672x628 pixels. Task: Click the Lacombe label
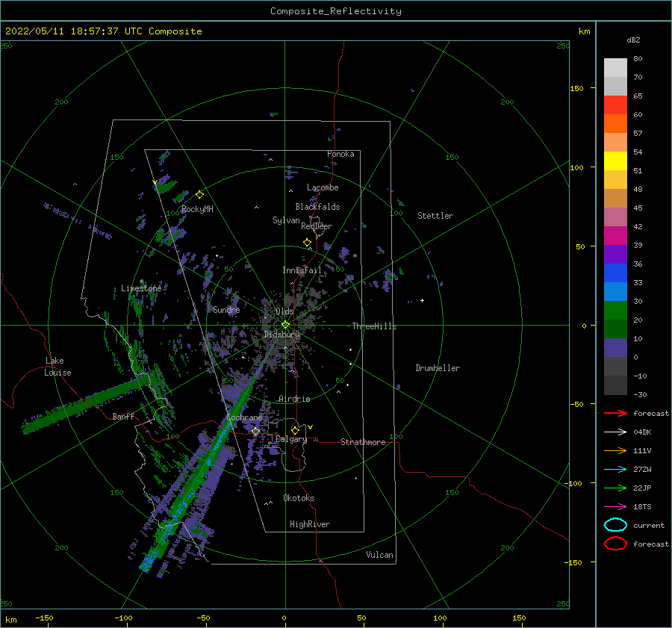(323, 187)
